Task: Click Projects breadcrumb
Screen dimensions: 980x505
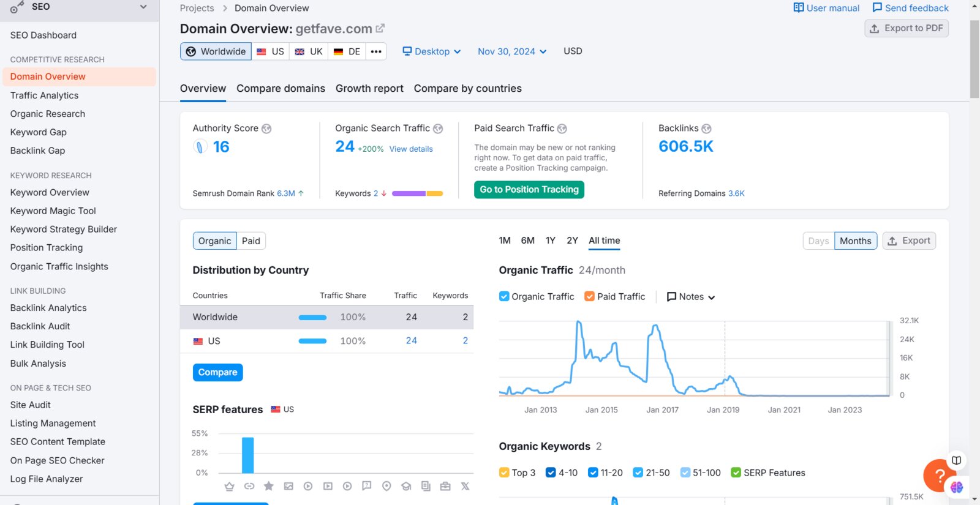Action: [x=197, y=8]
